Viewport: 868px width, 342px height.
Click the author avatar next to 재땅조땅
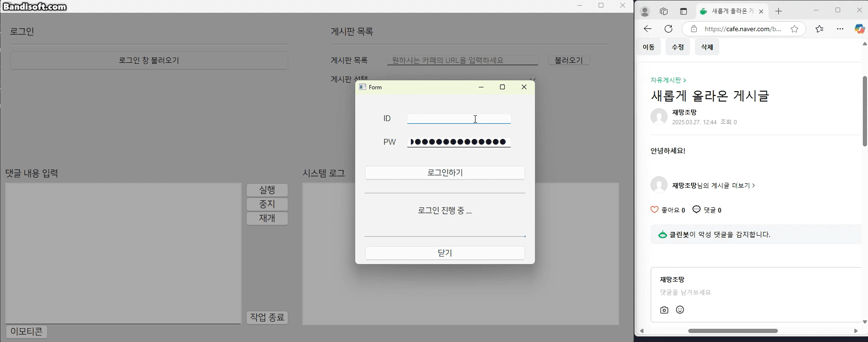[x=659, y=117]
